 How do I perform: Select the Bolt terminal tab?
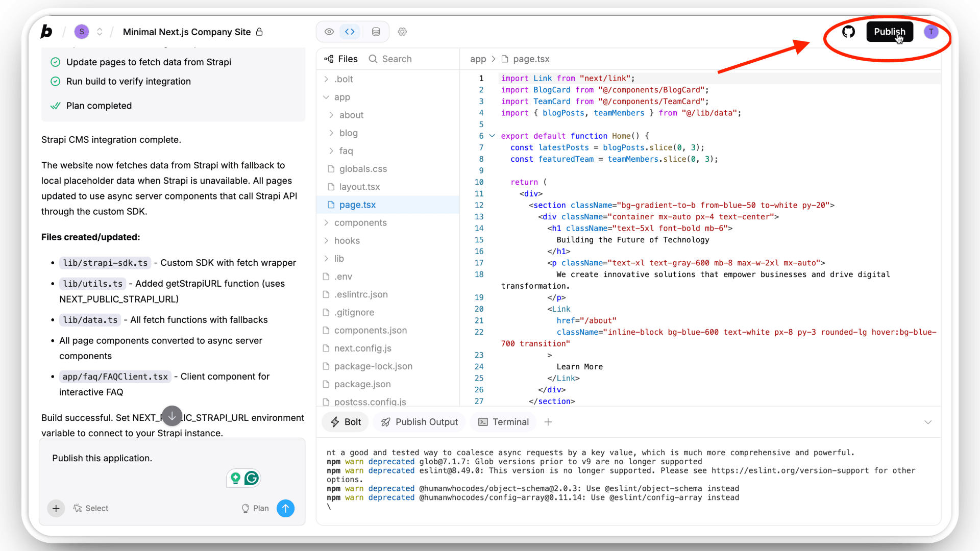(x=346, y=422)
